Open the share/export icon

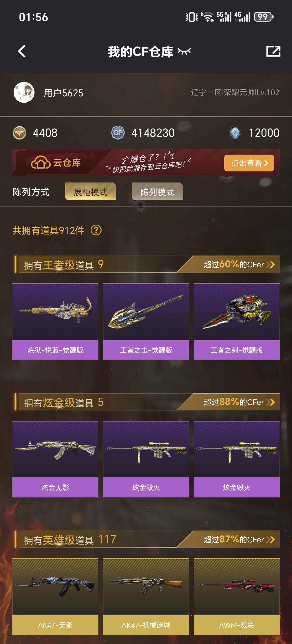pyautogui.click(x=273, y=51)
